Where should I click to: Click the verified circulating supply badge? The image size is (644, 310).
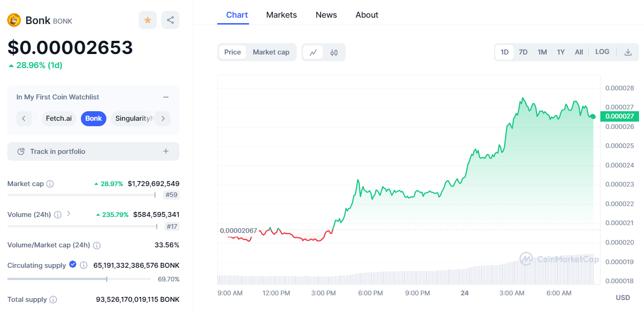(x=73, y=265)
